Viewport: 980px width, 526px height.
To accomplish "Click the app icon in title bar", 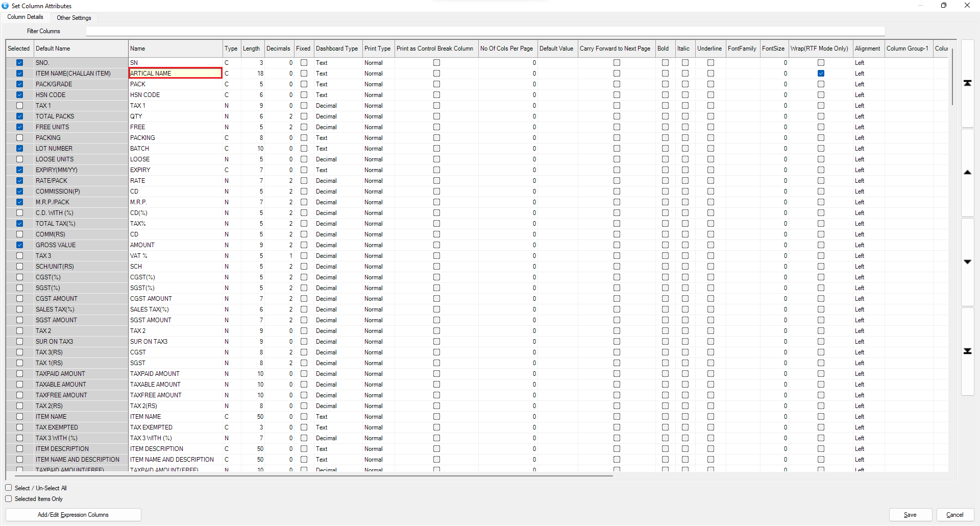I will click(5, 6).
